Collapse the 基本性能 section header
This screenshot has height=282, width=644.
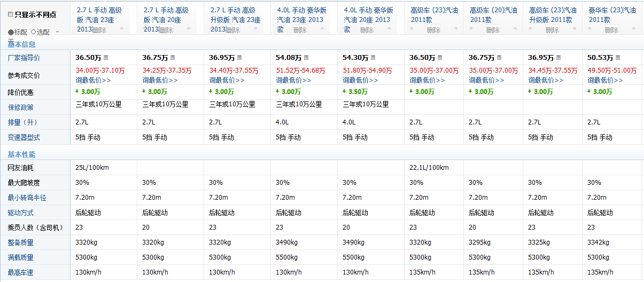pyautogui.click(x=21, y=154)
